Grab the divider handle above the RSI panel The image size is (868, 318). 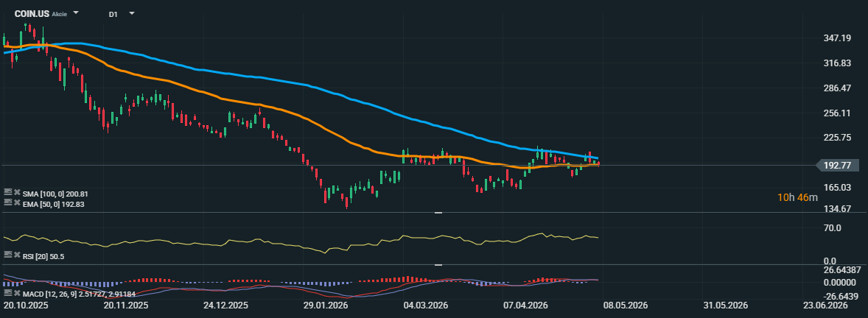(x=438, y=213)
